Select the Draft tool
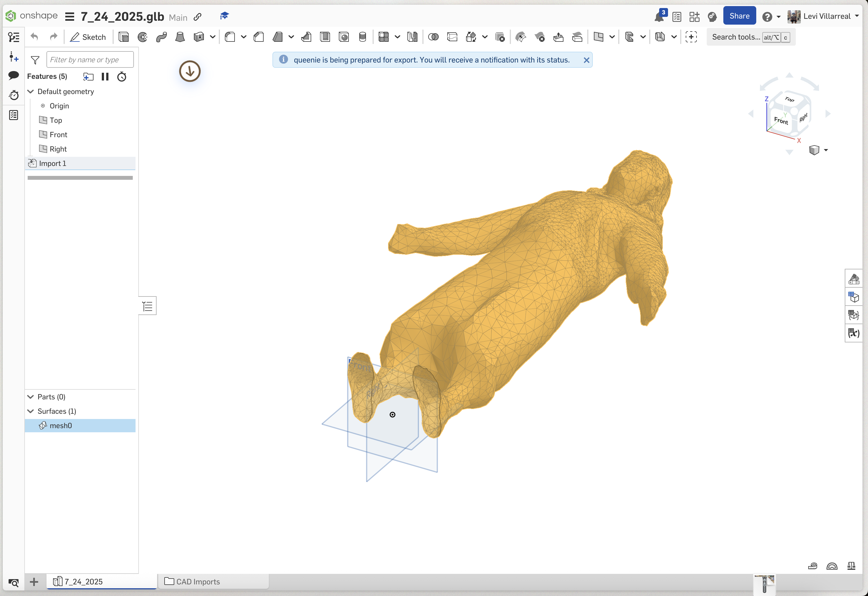 [277, 37]
